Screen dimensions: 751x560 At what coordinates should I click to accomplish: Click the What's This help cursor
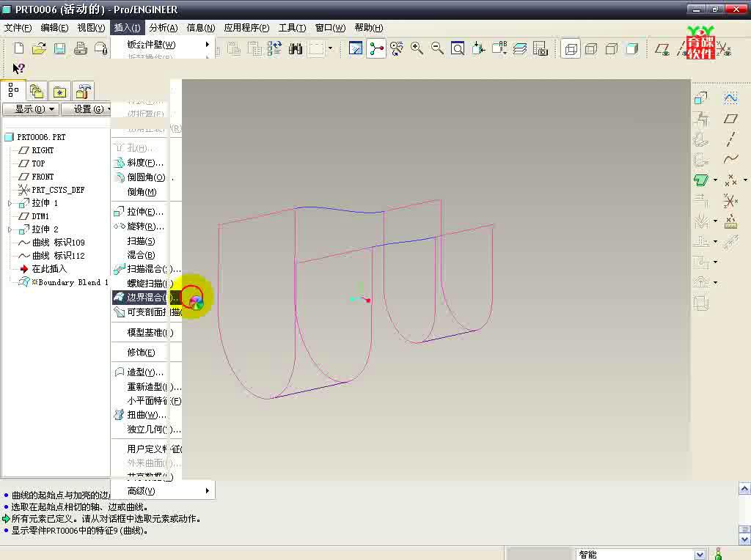[x=18, y=68]
